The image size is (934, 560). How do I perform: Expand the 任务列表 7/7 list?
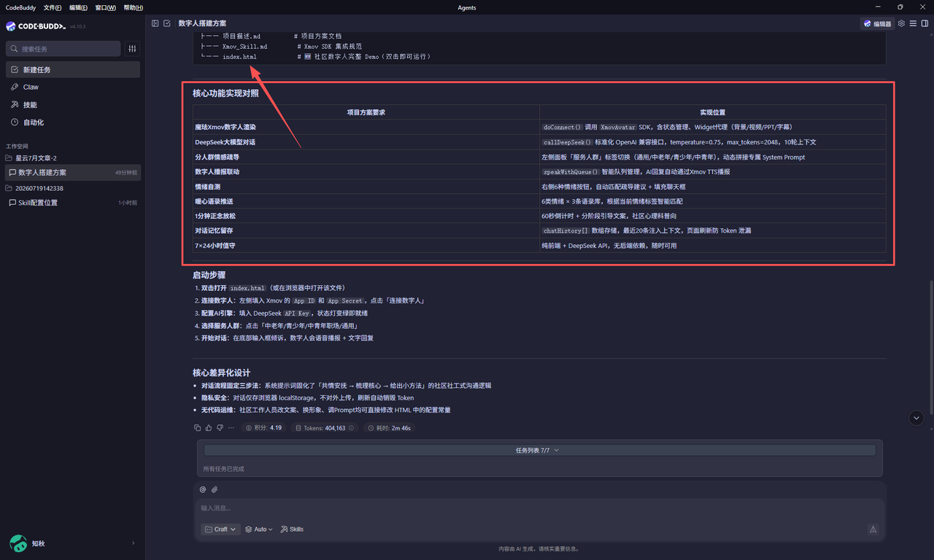[539, 451]
